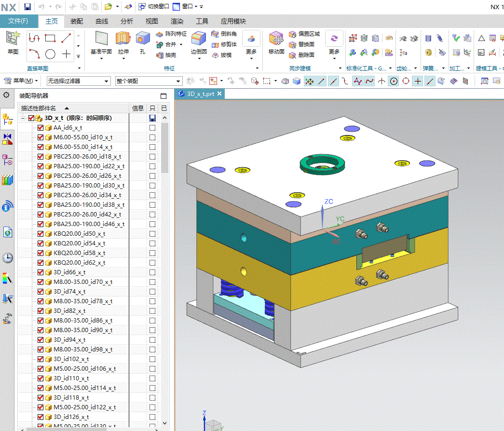This screenshot has width=504, height=431.
Task: Select the Line sketch tool
Action: click(66, 38)
